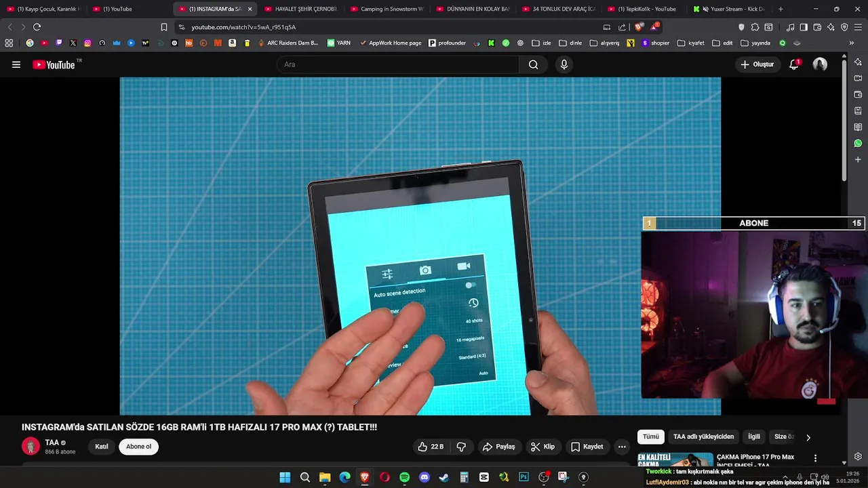Open Steam from the taskbar
Image resolution: width=868 pixels, height=488 pixels.
click(x=444, y=477)
